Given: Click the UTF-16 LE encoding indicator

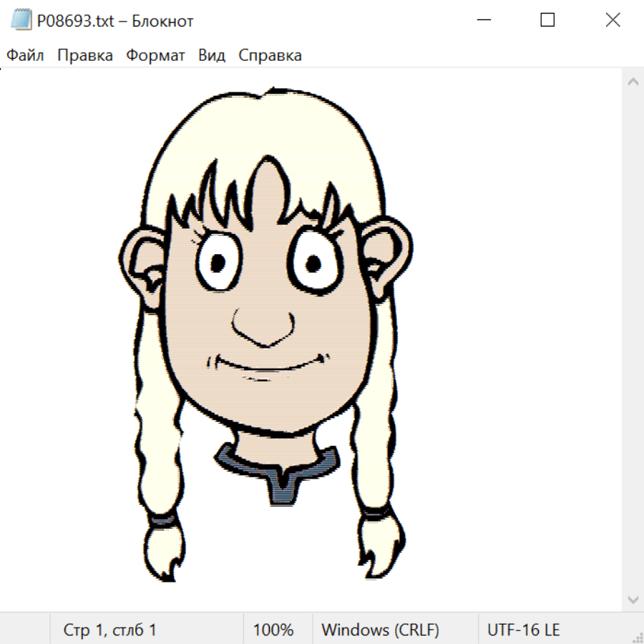Looking at the screenshot, I should click(523, 630).
